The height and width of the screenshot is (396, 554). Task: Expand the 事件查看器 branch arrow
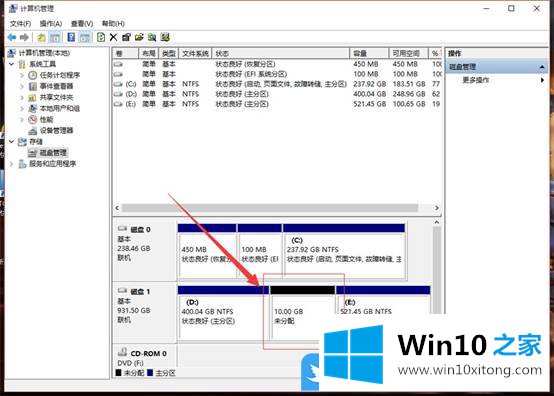pyautogui.click(x=22, y=86)
